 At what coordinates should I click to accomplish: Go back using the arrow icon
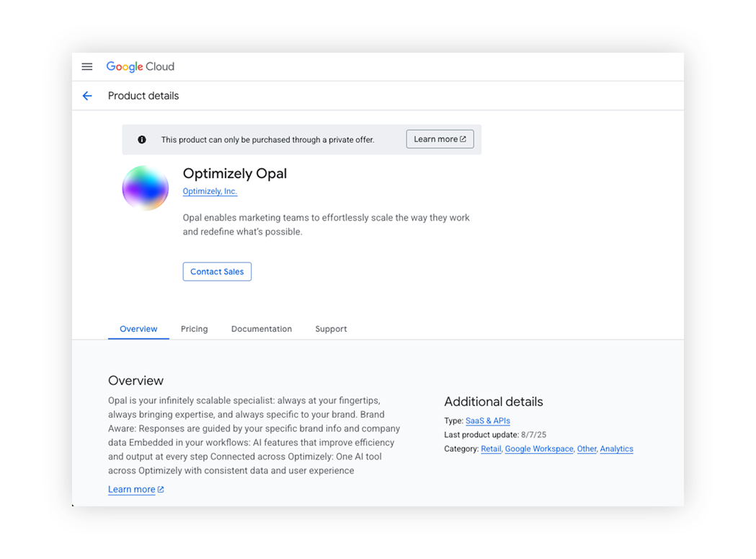coord(87,96)
